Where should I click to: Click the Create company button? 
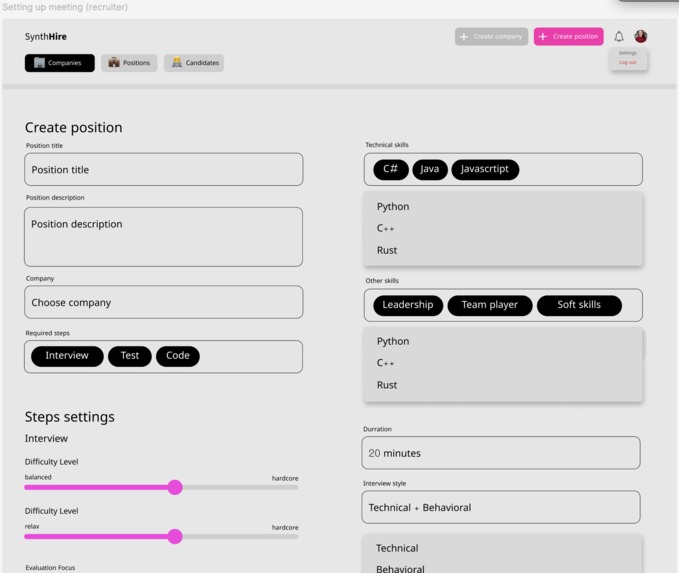tap(491, 36)
